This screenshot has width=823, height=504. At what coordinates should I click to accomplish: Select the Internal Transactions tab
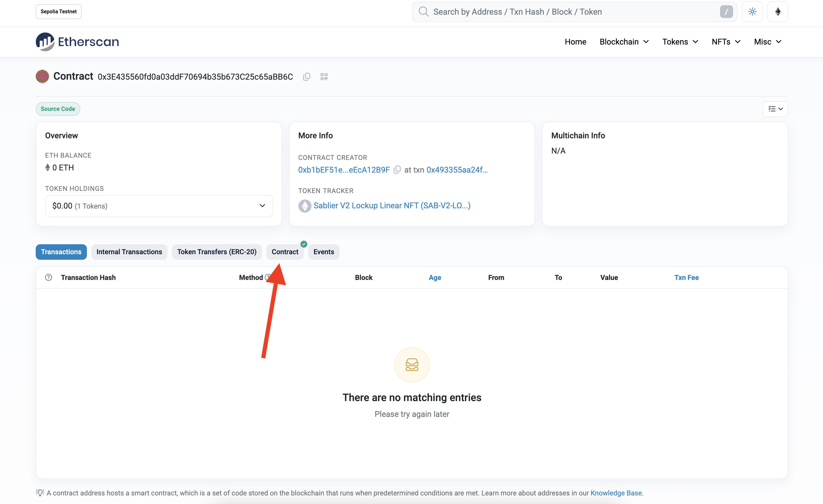[129, 251]
